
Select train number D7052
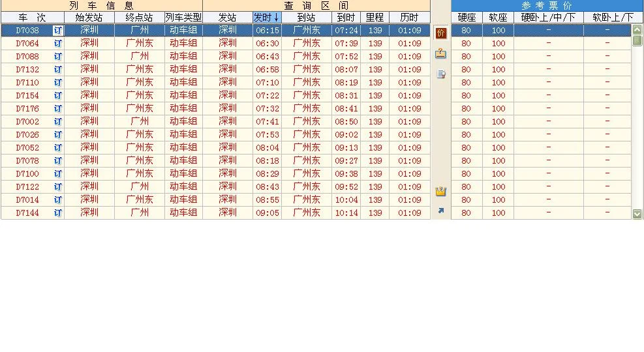coord(27,148)
